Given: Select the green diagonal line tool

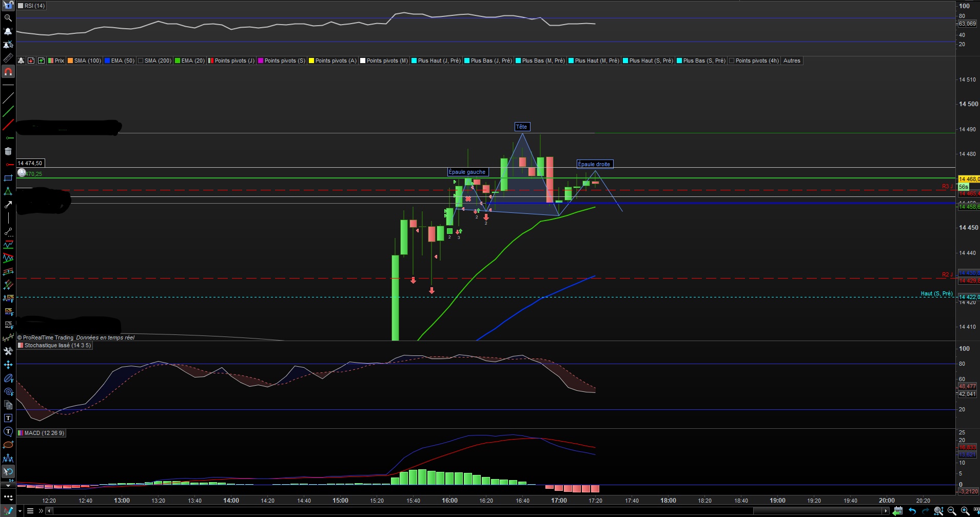Looking at the screenshot, I should click(x=8, y=111).
